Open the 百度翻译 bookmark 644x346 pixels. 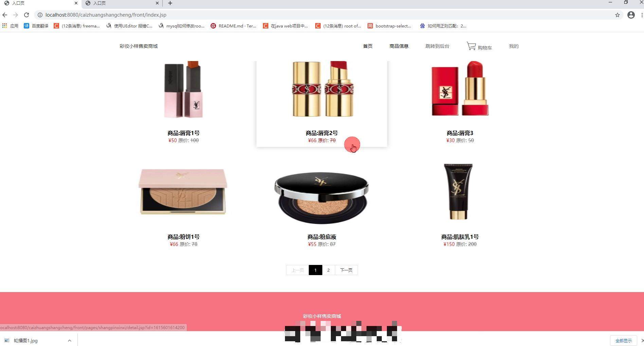[36, 26]
